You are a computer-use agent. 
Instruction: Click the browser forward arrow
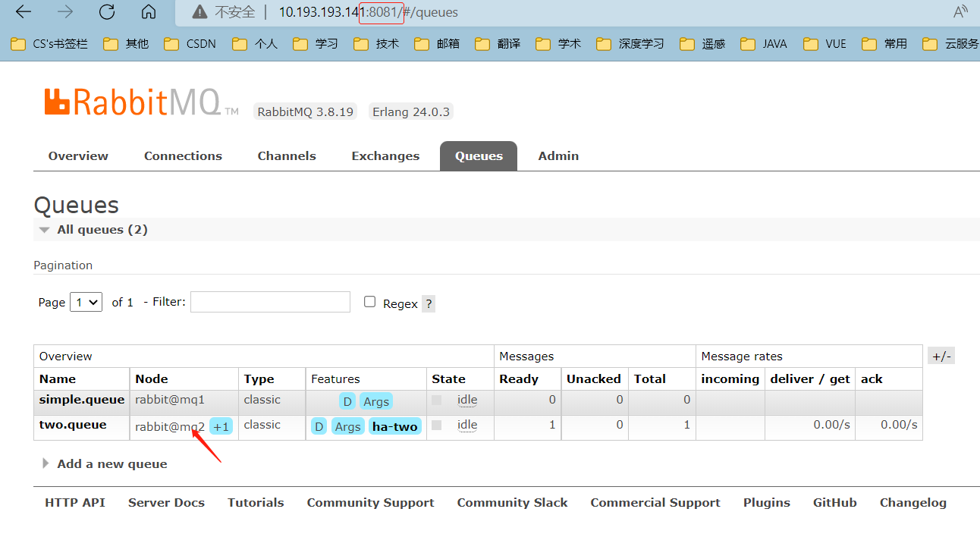(x=65, y=12)
